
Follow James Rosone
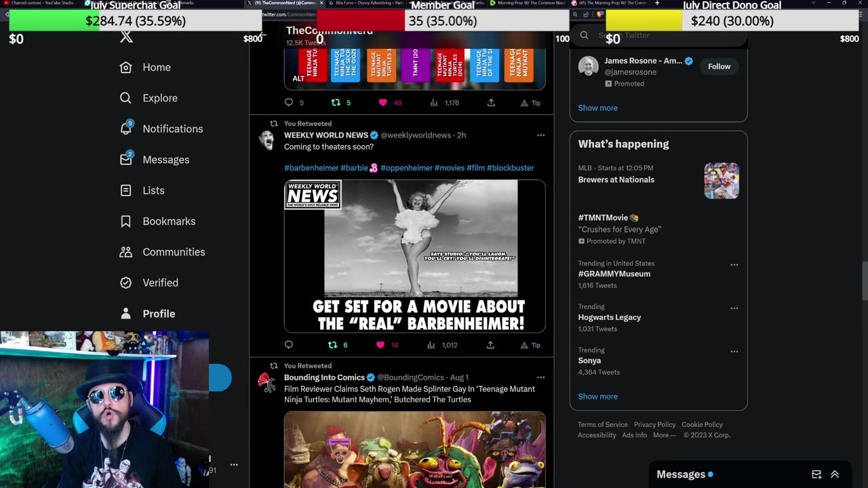coord(719,66)
